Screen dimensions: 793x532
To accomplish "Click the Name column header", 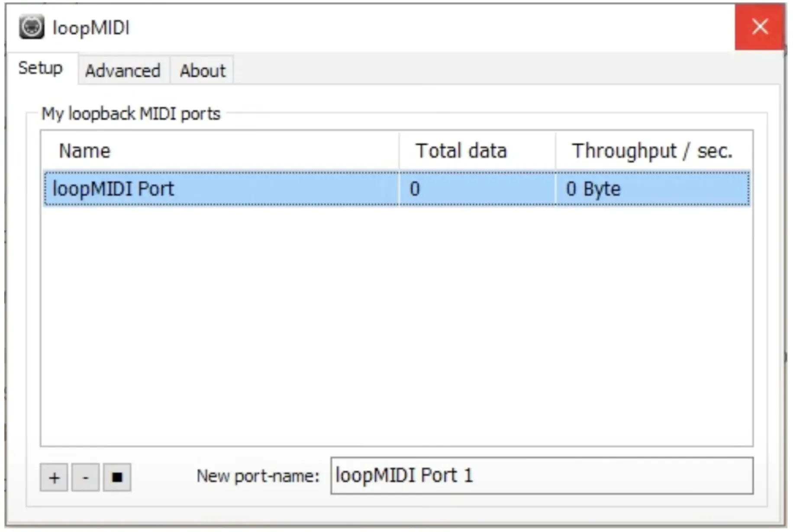I will [220, 151].
